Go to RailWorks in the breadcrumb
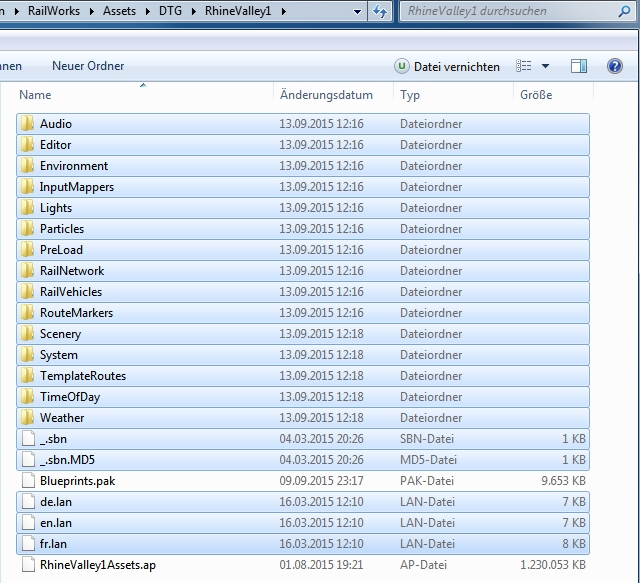The width and height of the screenshot is (640, 583). pyautogui.click(x=54, y=11)
